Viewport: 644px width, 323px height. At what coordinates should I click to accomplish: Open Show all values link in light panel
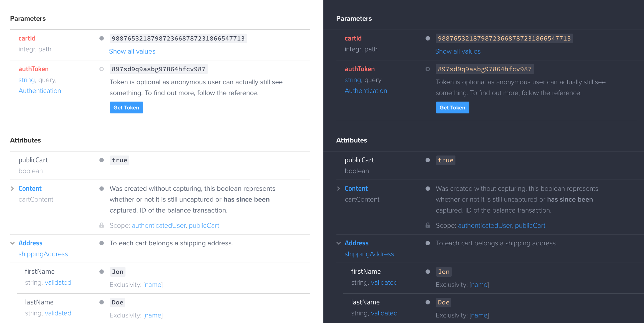tap(132, 51)
